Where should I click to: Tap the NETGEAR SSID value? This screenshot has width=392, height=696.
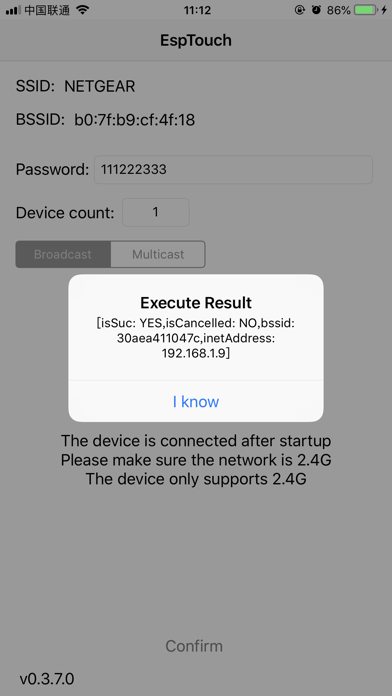(99, 86)
